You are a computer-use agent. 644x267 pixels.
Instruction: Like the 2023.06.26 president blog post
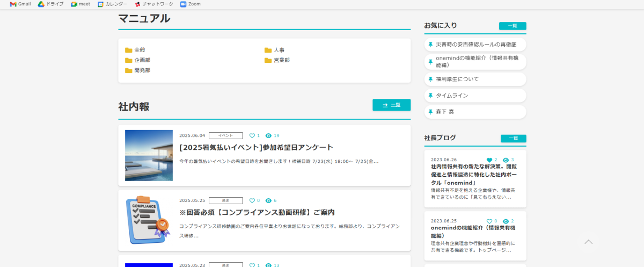pos(489,160)
